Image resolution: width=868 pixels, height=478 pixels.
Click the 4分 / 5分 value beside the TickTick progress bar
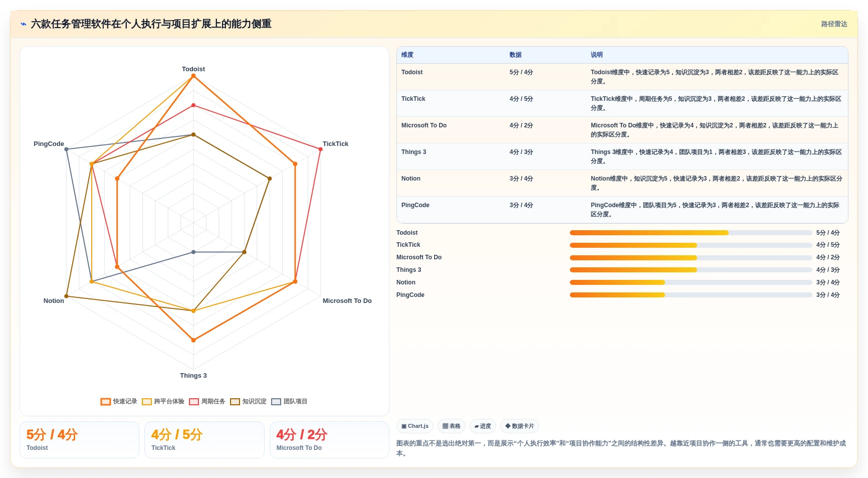pyautogui.click(x=828, y=245)
